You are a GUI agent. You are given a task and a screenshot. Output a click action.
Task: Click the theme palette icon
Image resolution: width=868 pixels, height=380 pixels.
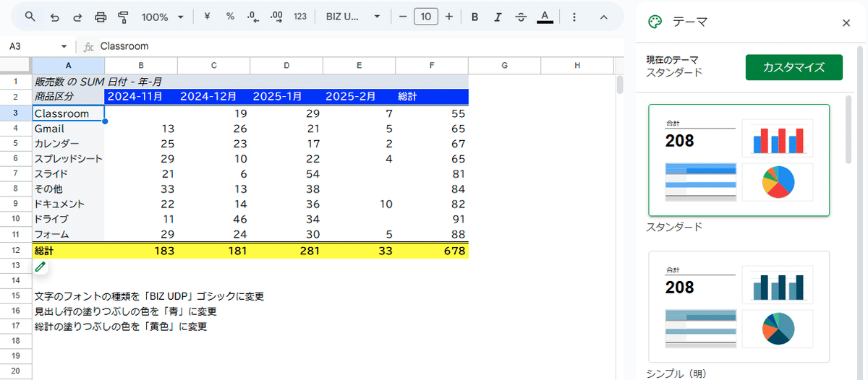655,22
